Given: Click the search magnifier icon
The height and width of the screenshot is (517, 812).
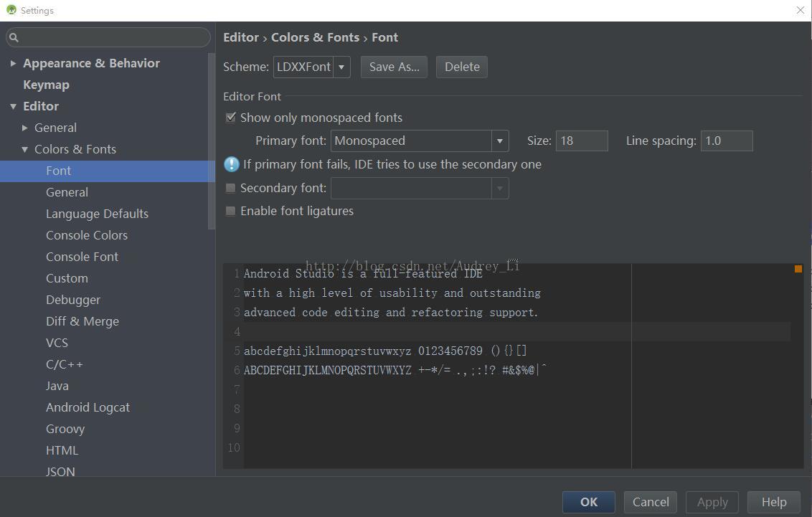Looking at the screenshot, I should (14, 37).
